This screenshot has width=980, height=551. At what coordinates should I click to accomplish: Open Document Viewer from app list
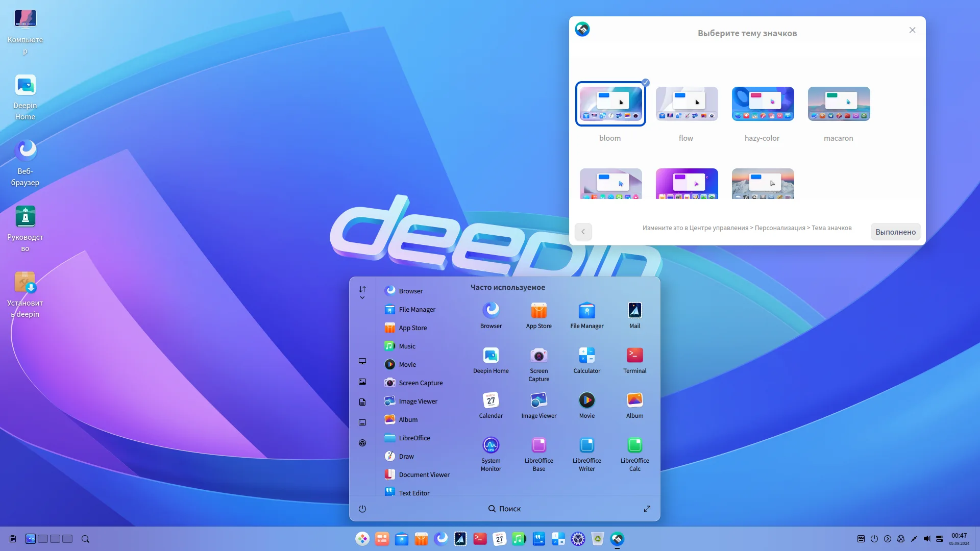point(424,475)
